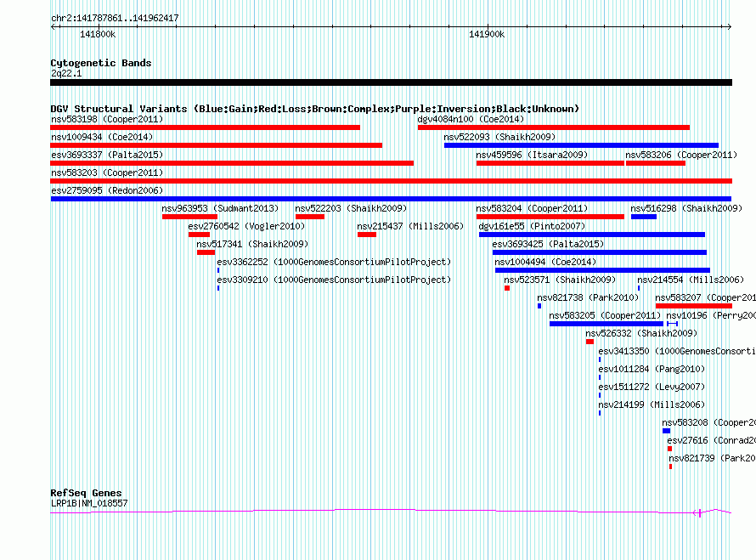Click the esv2759095 (Redon2006) label
Screen dimensions: 756x560
tap(107, 190)
